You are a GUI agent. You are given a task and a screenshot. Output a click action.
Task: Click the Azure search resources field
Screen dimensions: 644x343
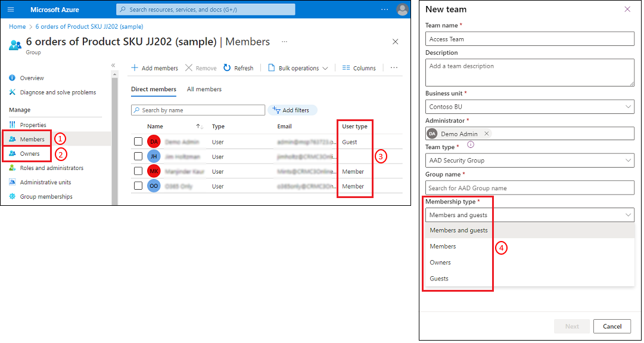click(206, 9)
